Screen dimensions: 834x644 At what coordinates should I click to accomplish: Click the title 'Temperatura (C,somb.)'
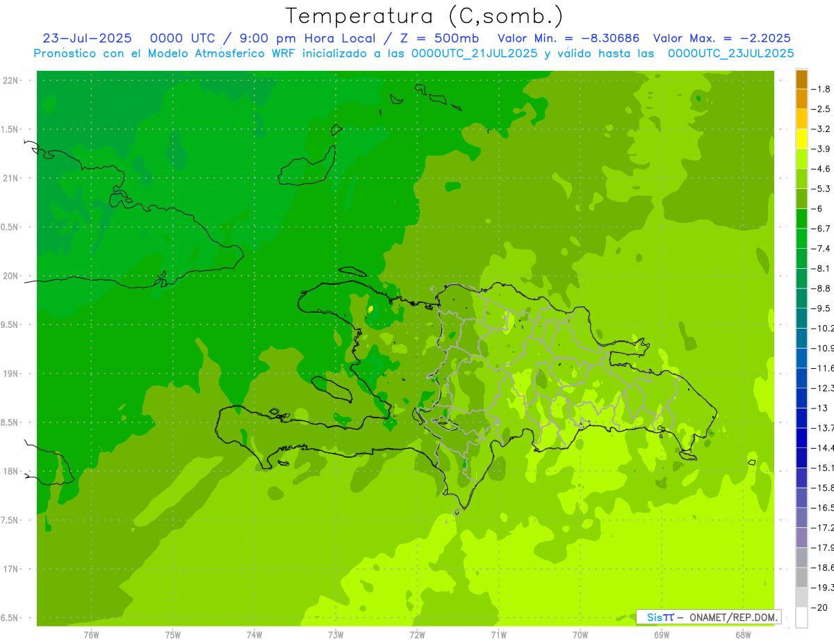click(x=425, y=16)
